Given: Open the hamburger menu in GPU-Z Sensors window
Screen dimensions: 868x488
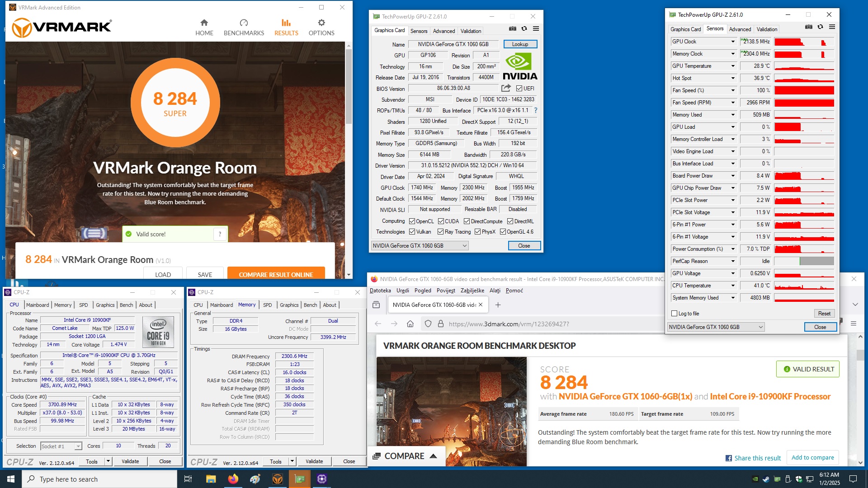Looking at the screenshot, I should (832, 27).
